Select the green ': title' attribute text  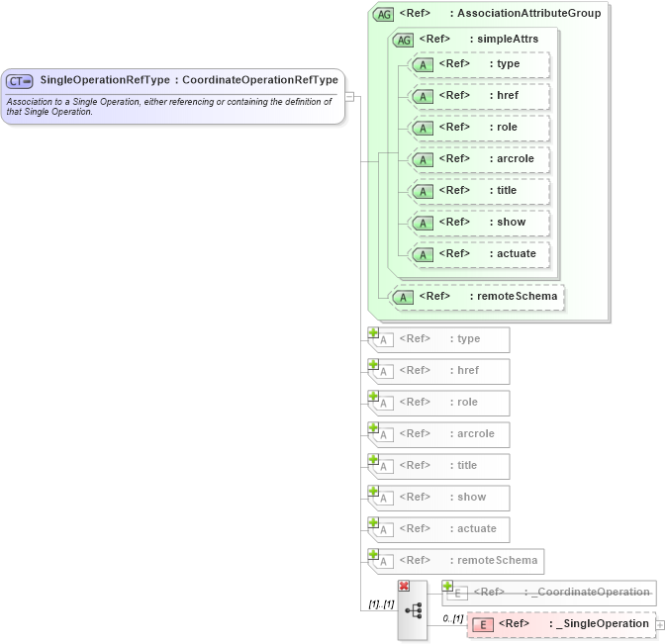tap(503, 190)
